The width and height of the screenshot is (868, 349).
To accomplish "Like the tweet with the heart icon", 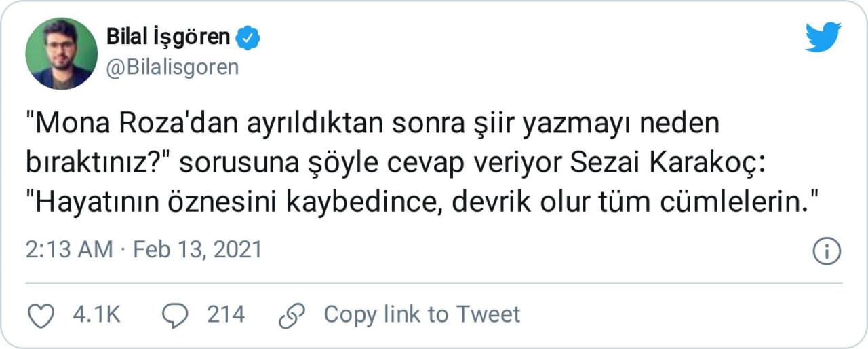I will (40, 314).
